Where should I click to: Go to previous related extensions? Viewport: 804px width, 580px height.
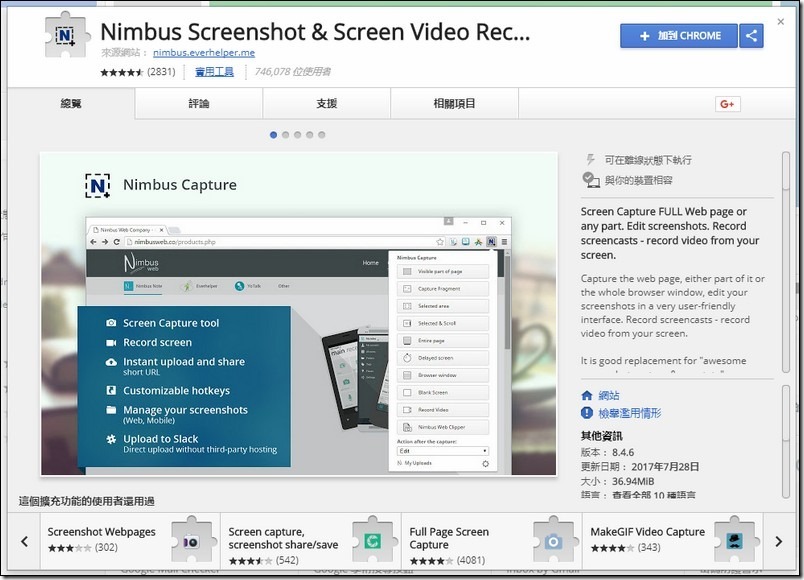tap(24, 541)
